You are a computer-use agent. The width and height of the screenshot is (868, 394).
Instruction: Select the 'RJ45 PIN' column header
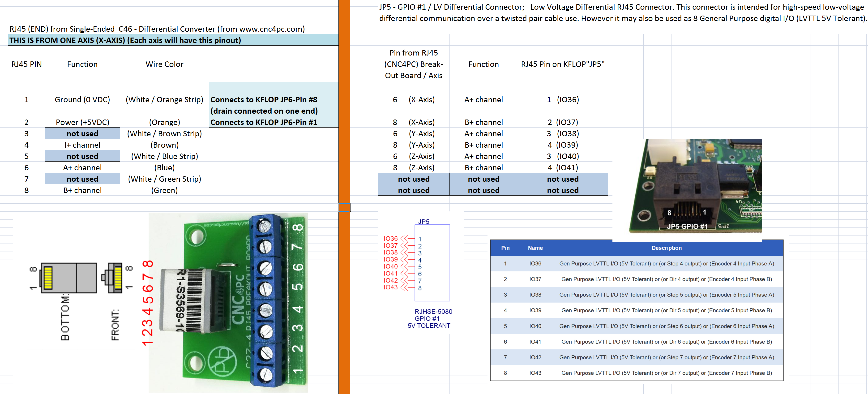27,64
